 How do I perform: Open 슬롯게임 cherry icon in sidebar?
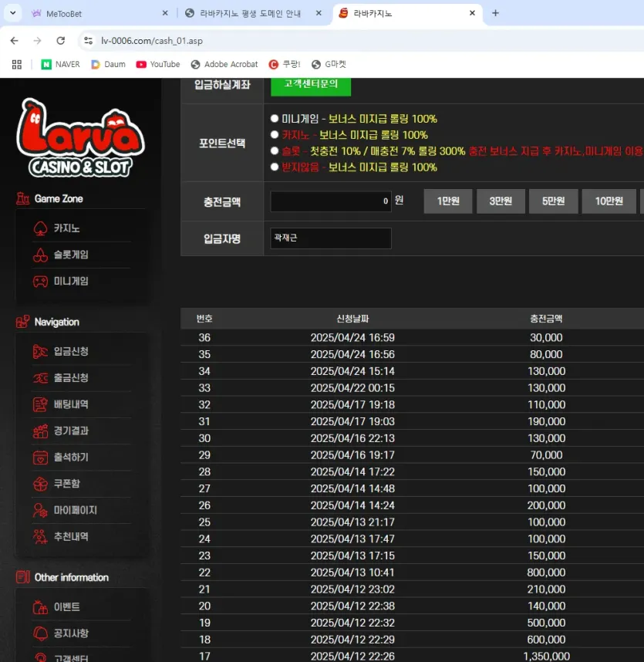(x=40, y=255)
